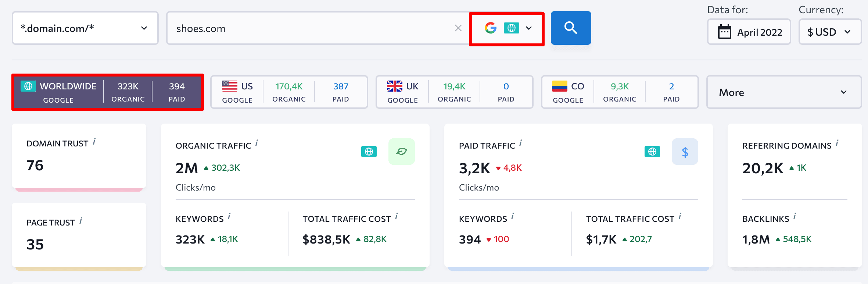The image size is (868, 284).
Task: Select the UK Google region tab
Action: pos(454,92)
